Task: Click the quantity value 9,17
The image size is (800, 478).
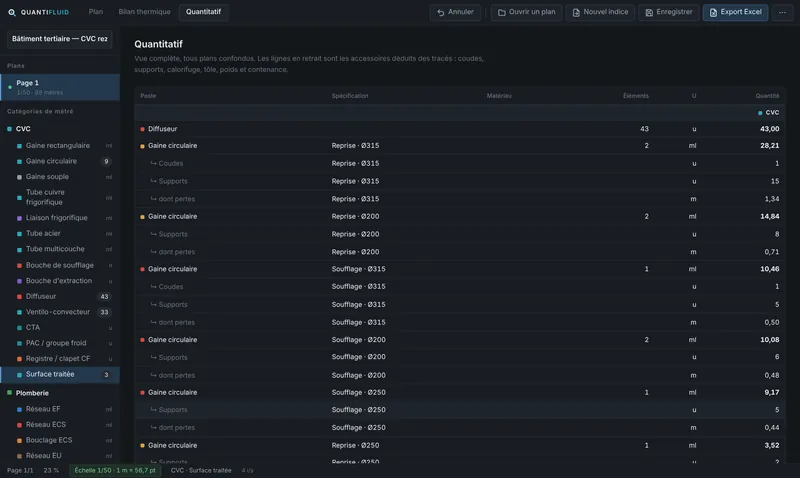Action: pyautogui.click(x=771, y=393)
